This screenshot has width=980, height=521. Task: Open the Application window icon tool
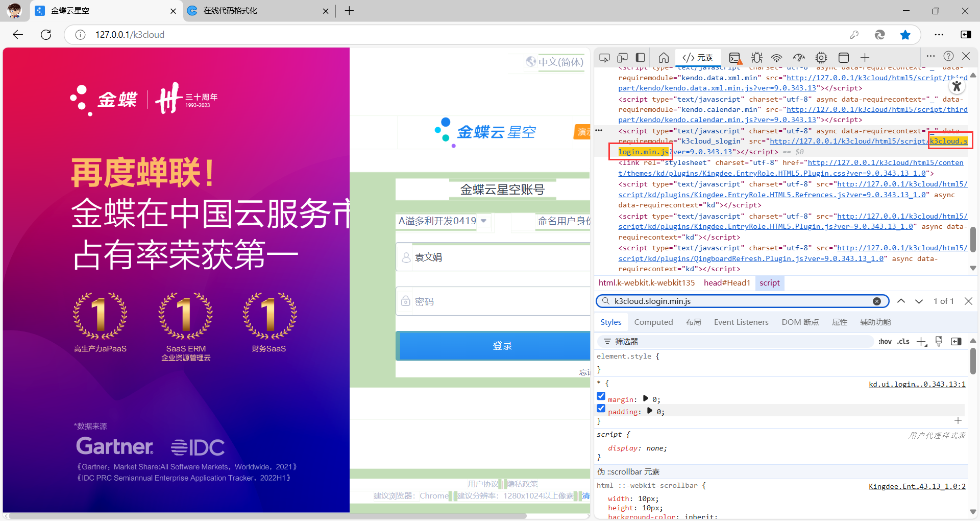(844, 58)
